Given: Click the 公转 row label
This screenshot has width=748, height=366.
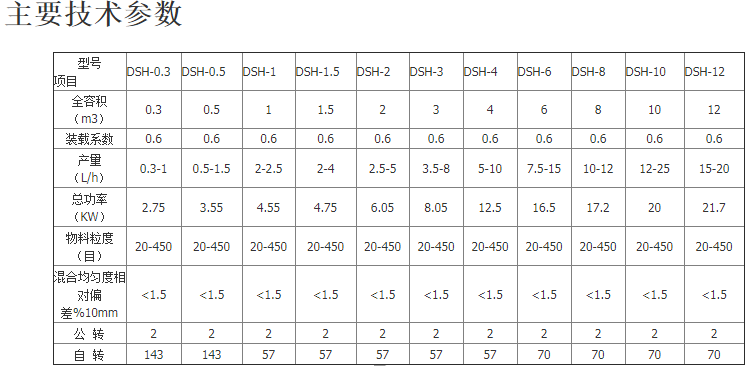Looking at the screenshot, I should (x=90, y=334).
